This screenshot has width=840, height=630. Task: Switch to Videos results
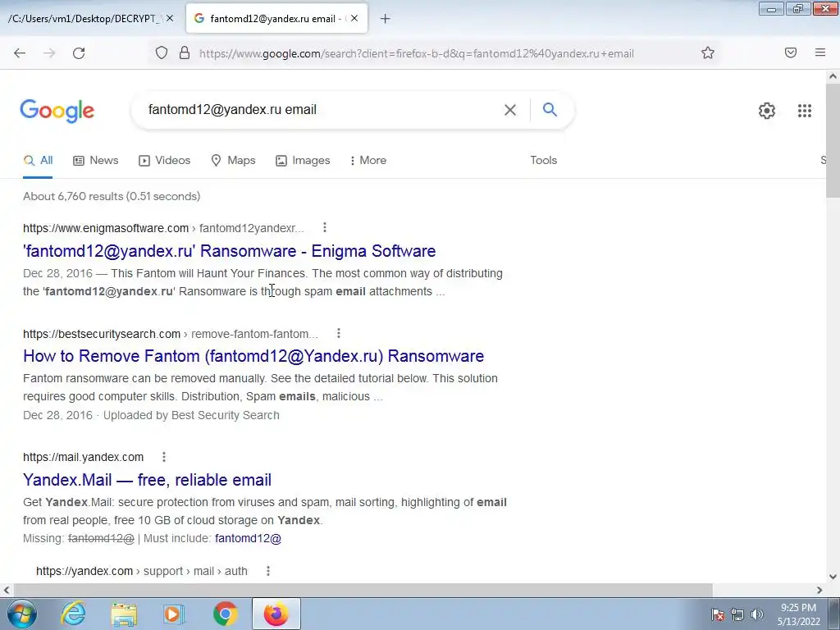pyautogui.click(x=164, y=160)
